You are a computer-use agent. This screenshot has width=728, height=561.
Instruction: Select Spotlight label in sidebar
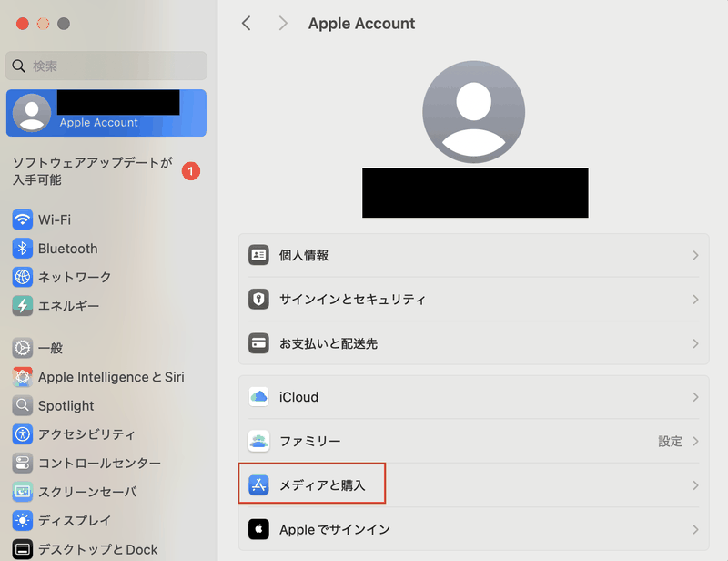pyautogui.click(x=66, y=406)
